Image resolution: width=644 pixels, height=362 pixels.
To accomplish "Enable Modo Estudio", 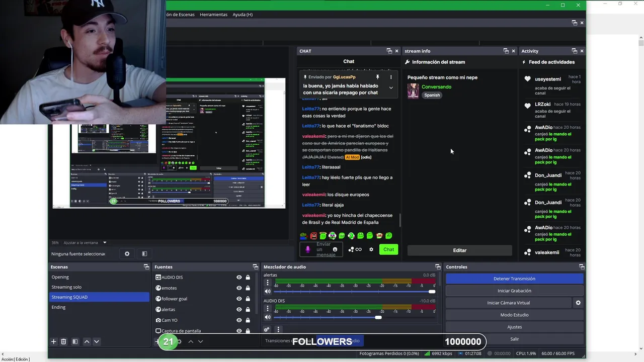I will 514,315.
